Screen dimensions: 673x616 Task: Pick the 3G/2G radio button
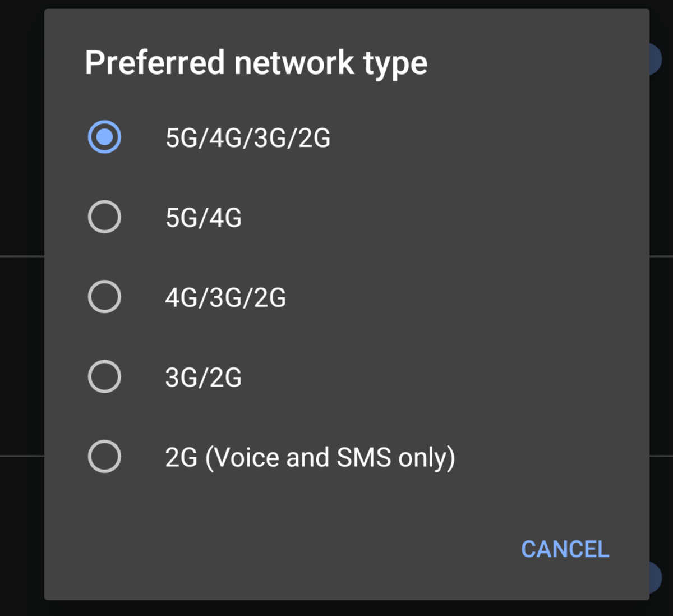coord(104,376)
